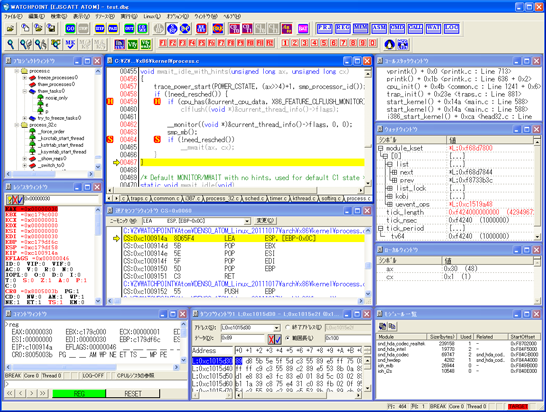Expand the prev node in watch window
Screen dimensions: 546x412
(394, 180)
